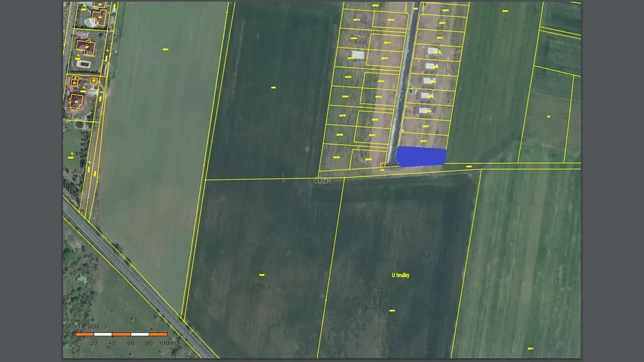Image resolution: width=644 pixels, height=362 pixels.
Task: Click the blue highlighted parcel
Action: tap(421, 156)
